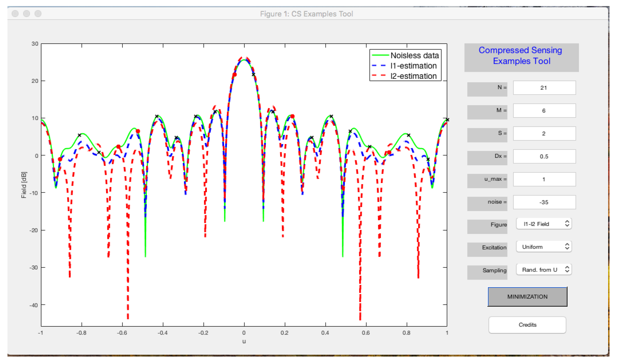Expand the Excitation Uniform dropdown
The image size is (617, 364).
(544, 247)
